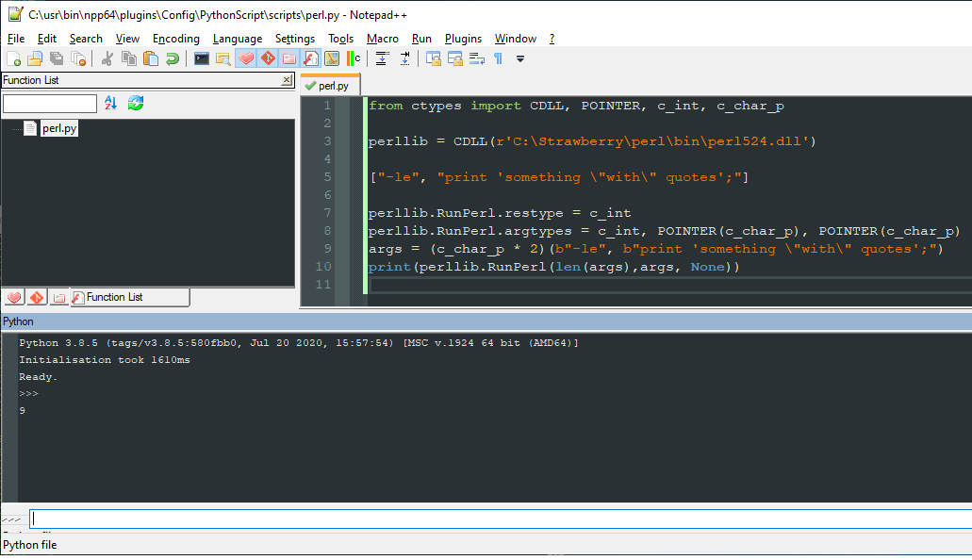
Task: Click the 'from' keyword on line 1
Action: [x=386, y=106]
